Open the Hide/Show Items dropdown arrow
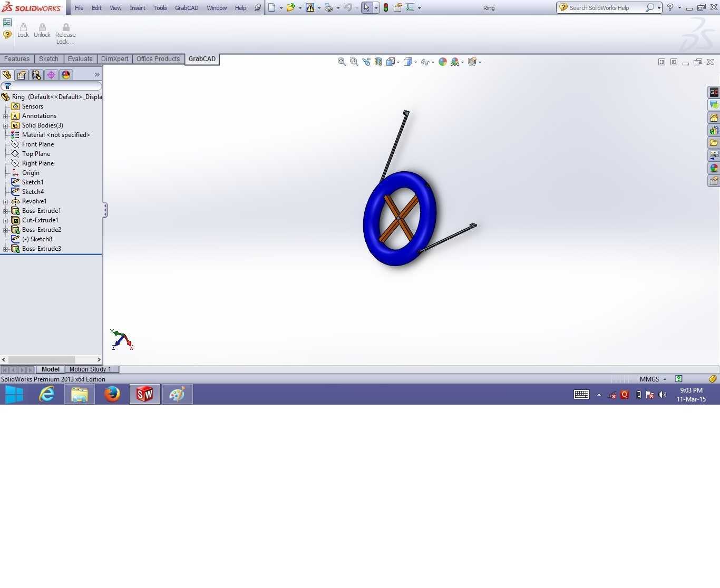720x588 pixels. [433, 62]
